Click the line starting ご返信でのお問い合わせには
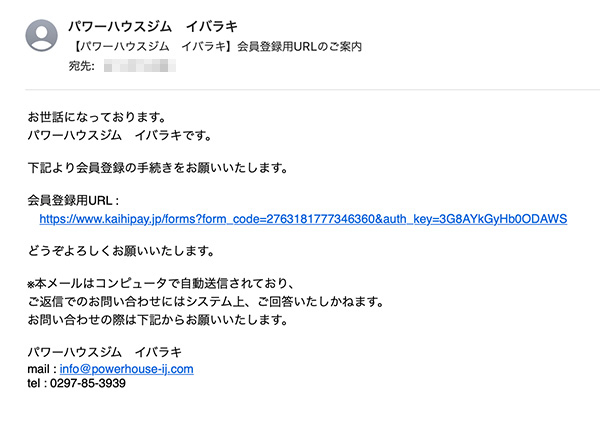 (206, 302)
